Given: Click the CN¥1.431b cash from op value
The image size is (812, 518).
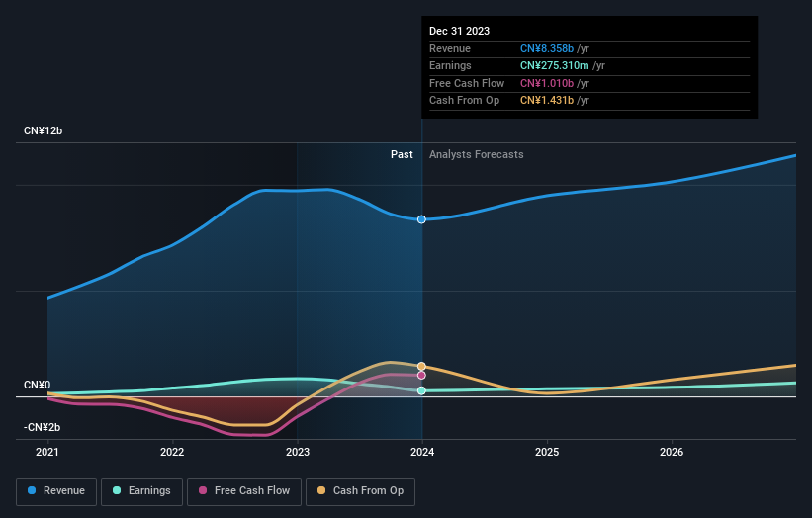Looking at the screenshot, I should click(x=547, y=101).
